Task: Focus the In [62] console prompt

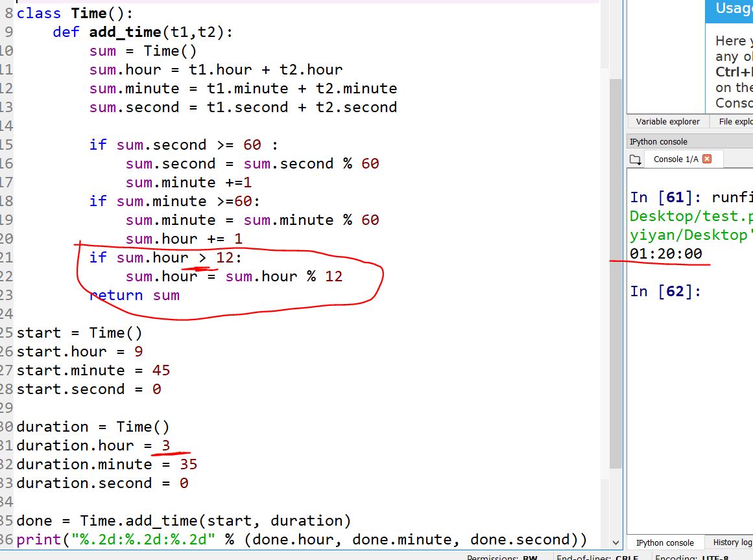Action: point(713,292)
